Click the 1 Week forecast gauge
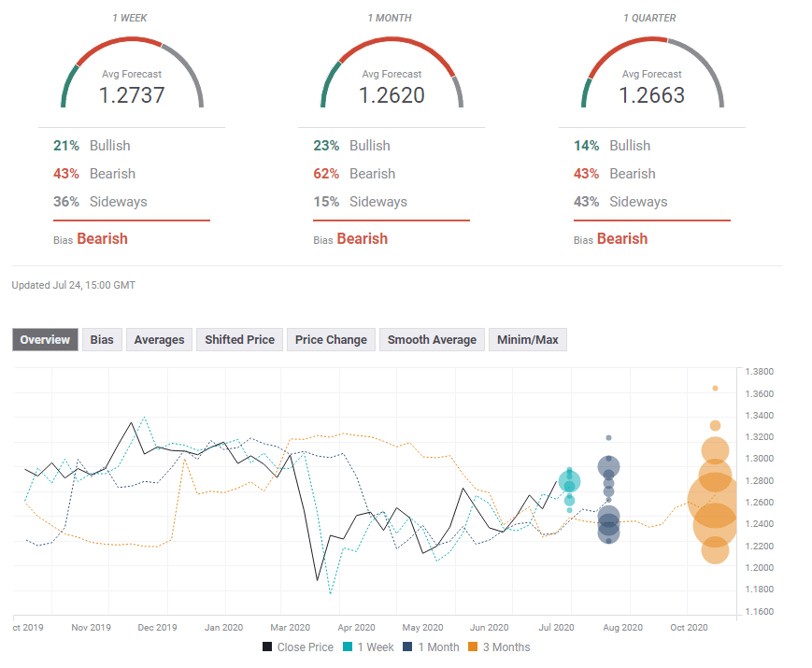Image resolution: width=812 pixels, height=668 pixels. coord(132,79)
